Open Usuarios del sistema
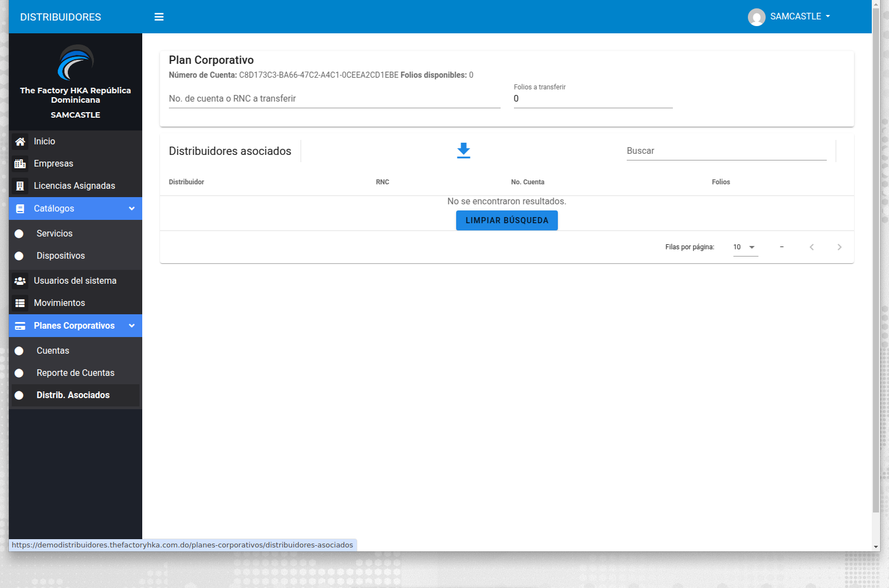 (x=76, y=281)
